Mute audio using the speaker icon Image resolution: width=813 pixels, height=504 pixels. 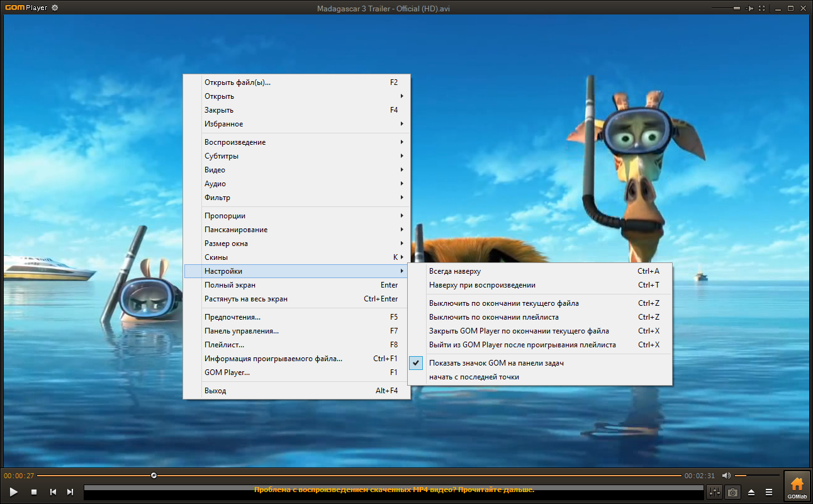pos(726,476)
